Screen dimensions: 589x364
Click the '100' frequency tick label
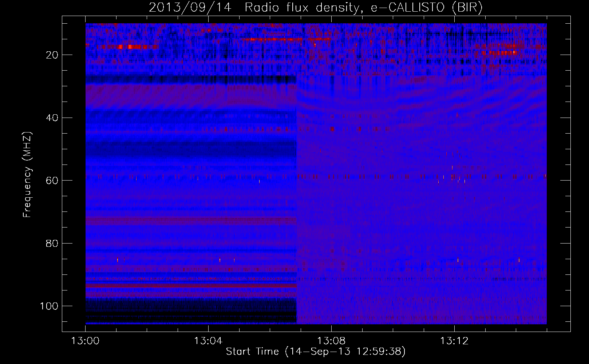tap(49, 306)
